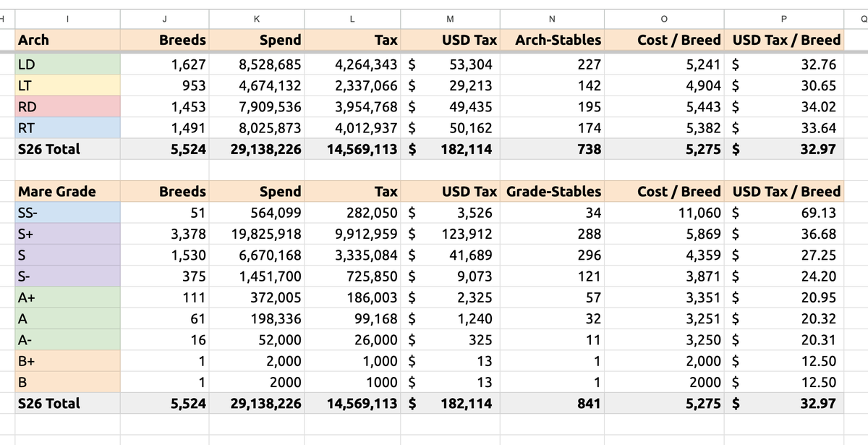Select the column I header
This screenshot has width=868, height=445.
67,18
